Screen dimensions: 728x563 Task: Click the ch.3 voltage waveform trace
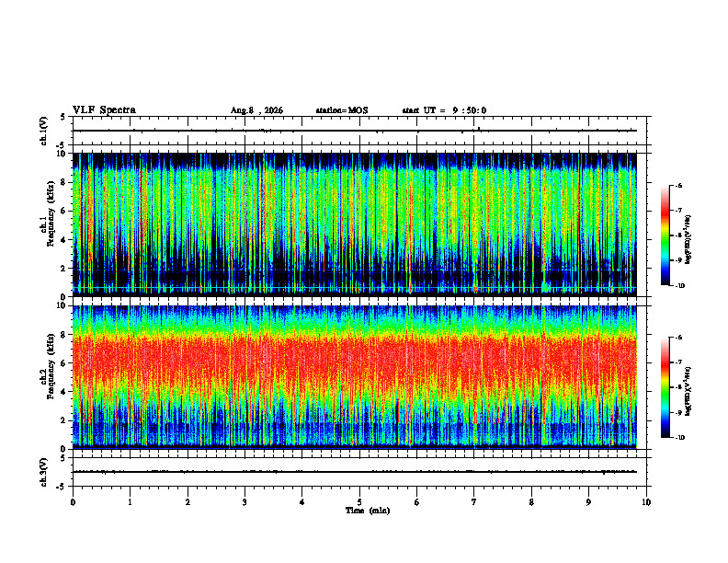pos(355,472)
